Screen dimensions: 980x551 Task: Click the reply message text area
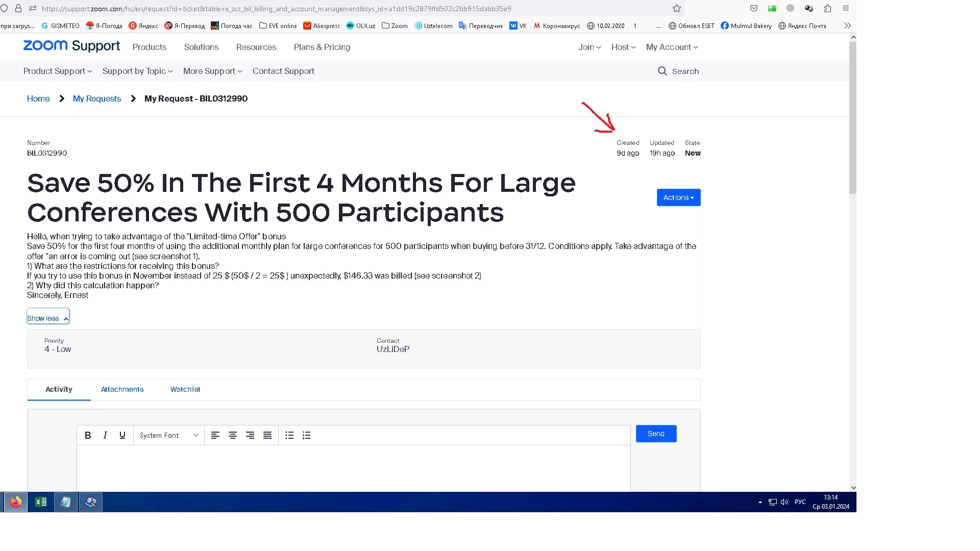point(353,467)
